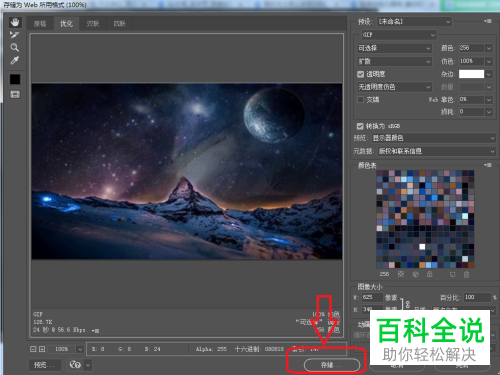
Task: Click delete color trash icon
Action: click(x=466, y=274)
